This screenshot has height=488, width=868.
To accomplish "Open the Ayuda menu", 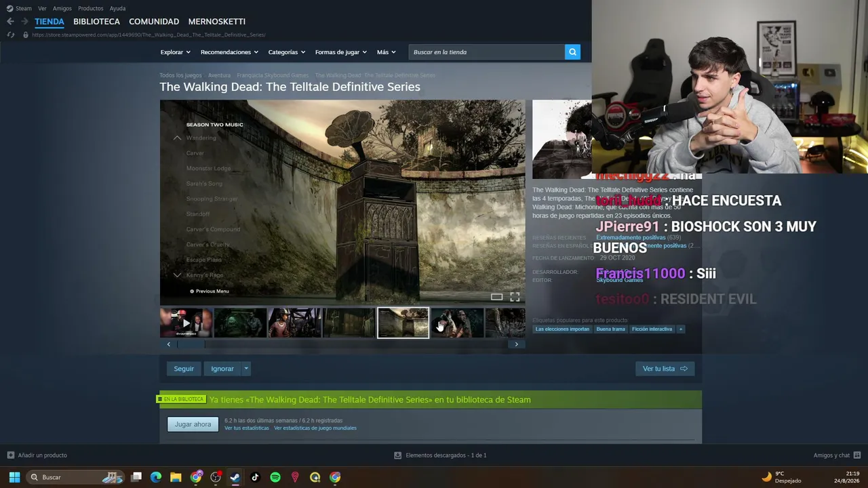I will (117, 8).
